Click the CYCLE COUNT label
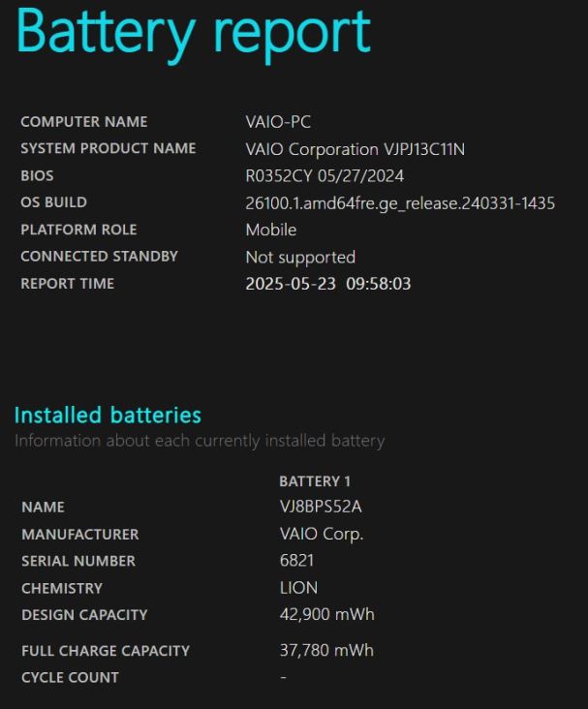The image size is (588, 709). pos(70,677)
